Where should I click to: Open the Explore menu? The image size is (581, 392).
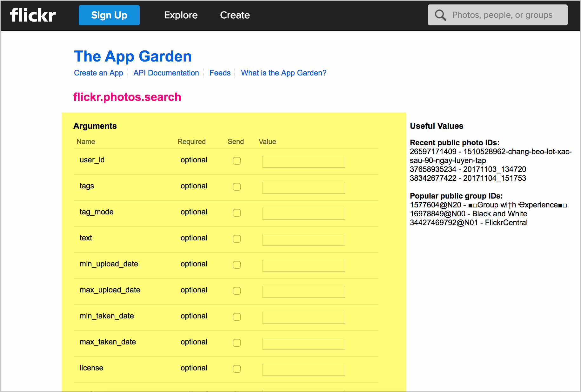click(x=181, y=15)
